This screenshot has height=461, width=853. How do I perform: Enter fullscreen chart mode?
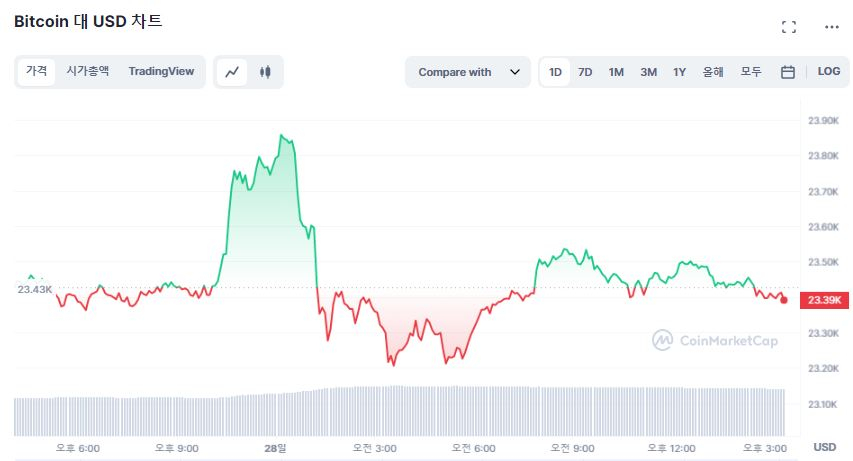pos(788,27)
